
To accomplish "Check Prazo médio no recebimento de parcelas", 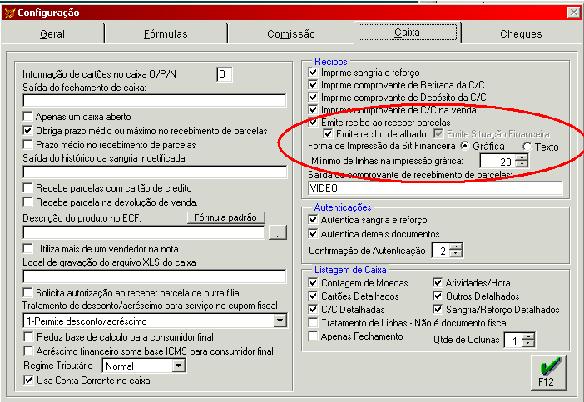I will [x=28, y=144].
